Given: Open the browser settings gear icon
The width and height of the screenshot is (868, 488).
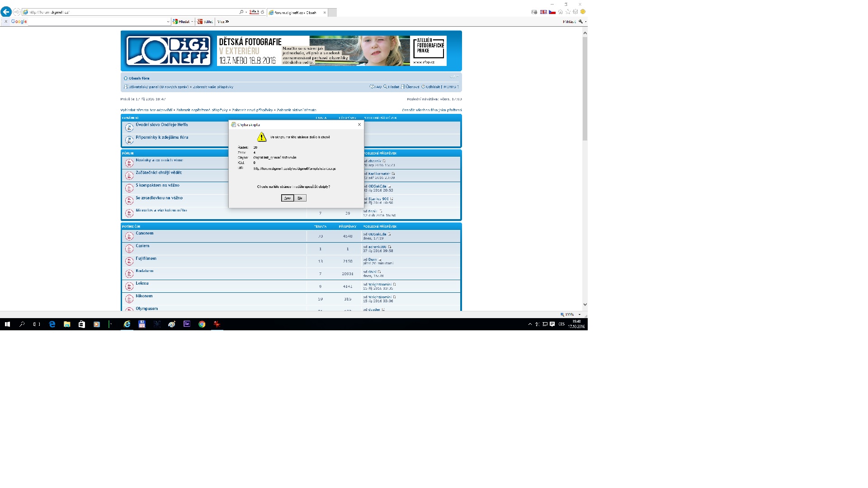Looking at the screenshot, I should coord(575,12).
